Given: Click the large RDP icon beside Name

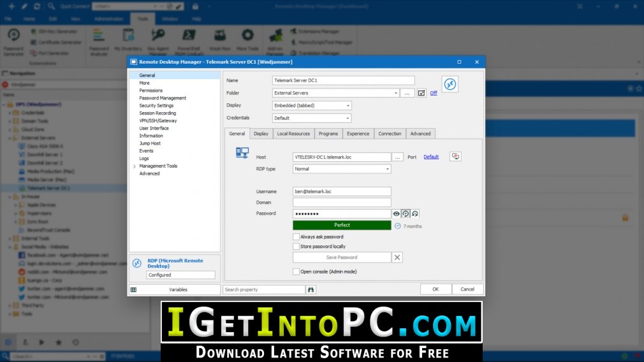Looking at the screenshot, I should pos(450,84).
